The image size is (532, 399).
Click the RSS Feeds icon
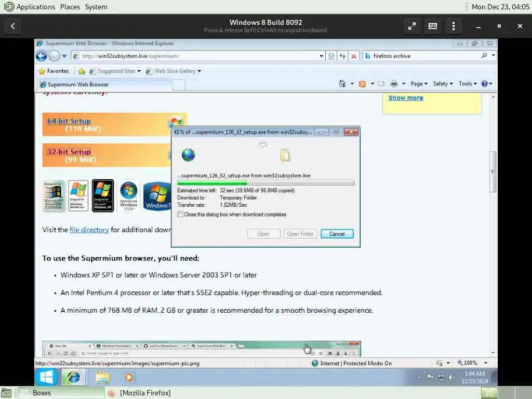coord(362,84)
